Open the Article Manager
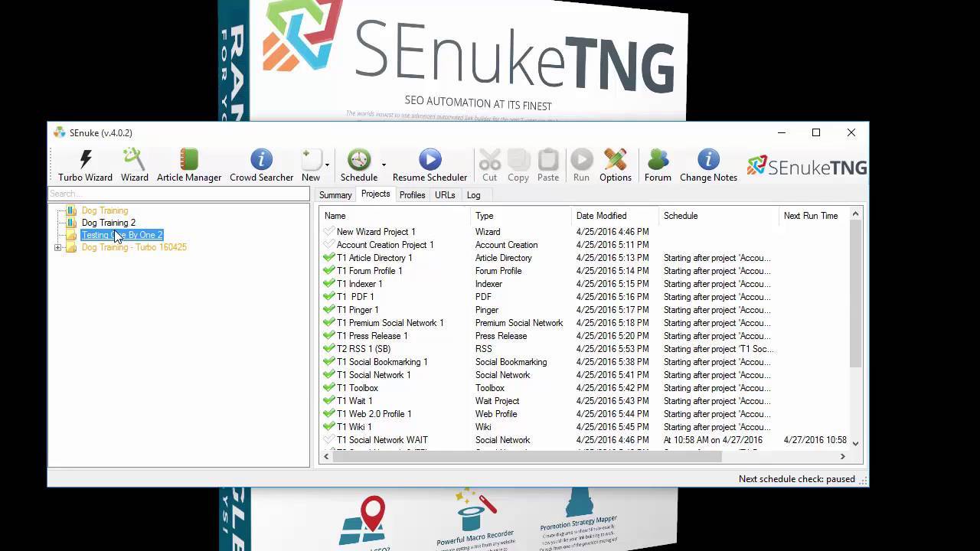This screenshot has height=551, width=980. (x=189, y=165)
